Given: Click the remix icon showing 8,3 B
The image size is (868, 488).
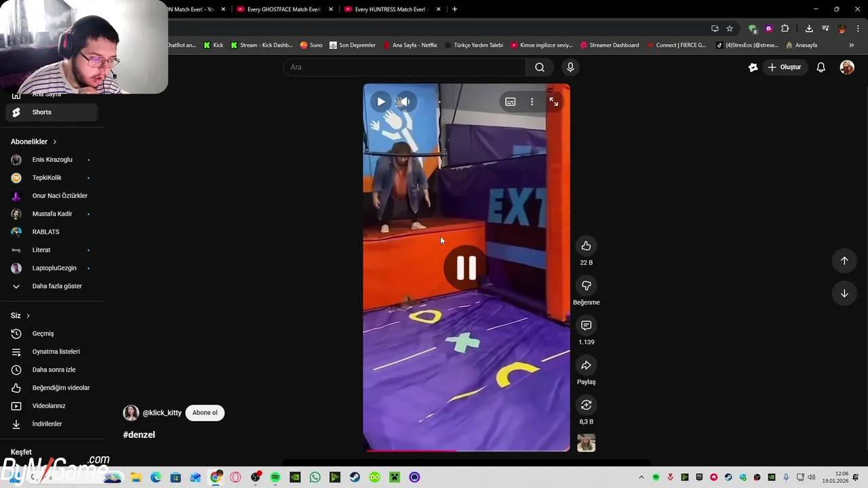Looking at the screenshot, I should pyautogui.click(x=587, y=405).
